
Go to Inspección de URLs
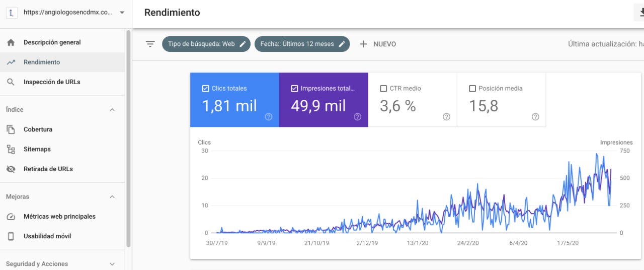tap(52, 82)
